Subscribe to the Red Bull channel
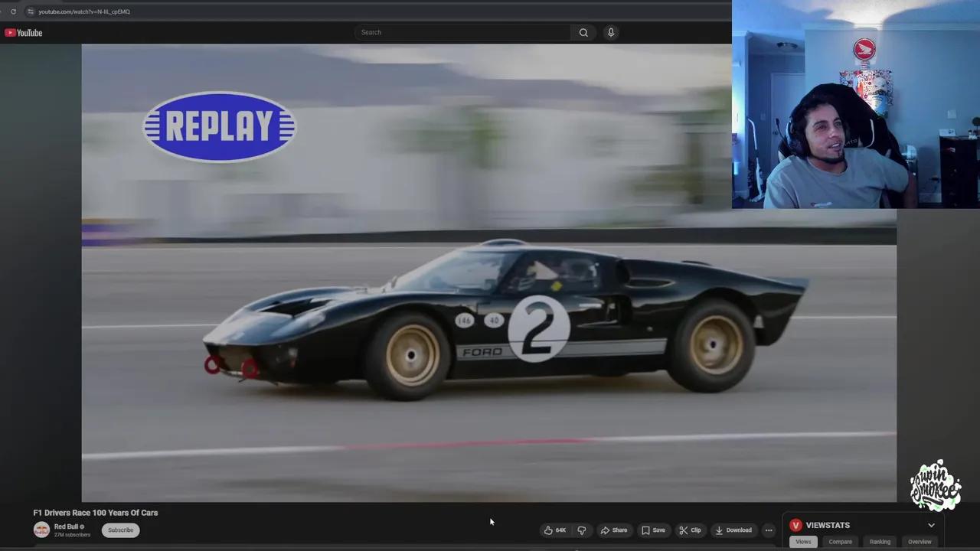Viewport: 980px width, 551px height. coord(120,530)
